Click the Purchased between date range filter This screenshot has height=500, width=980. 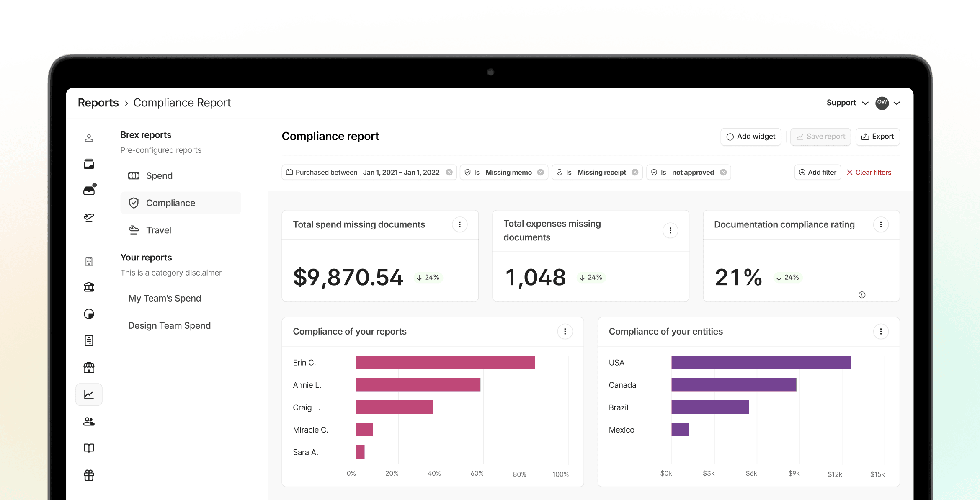tap(363, 173)
